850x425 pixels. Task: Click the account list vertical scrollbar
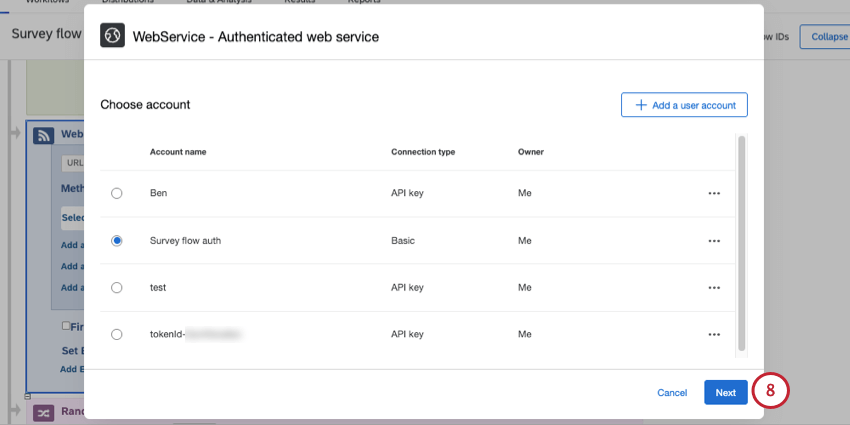pos(742,243)
